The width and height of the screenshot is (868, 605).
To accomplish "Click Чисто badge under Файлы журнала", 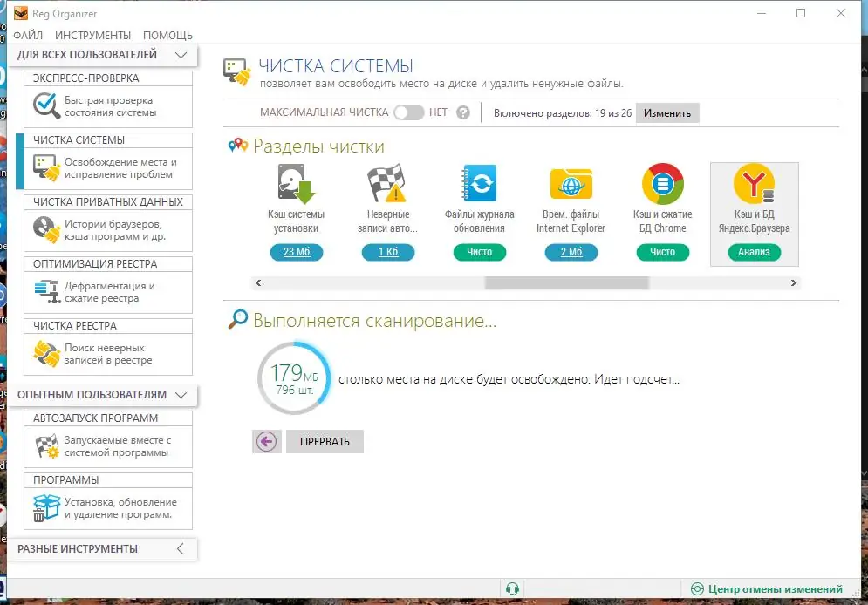I will [480, 252].
